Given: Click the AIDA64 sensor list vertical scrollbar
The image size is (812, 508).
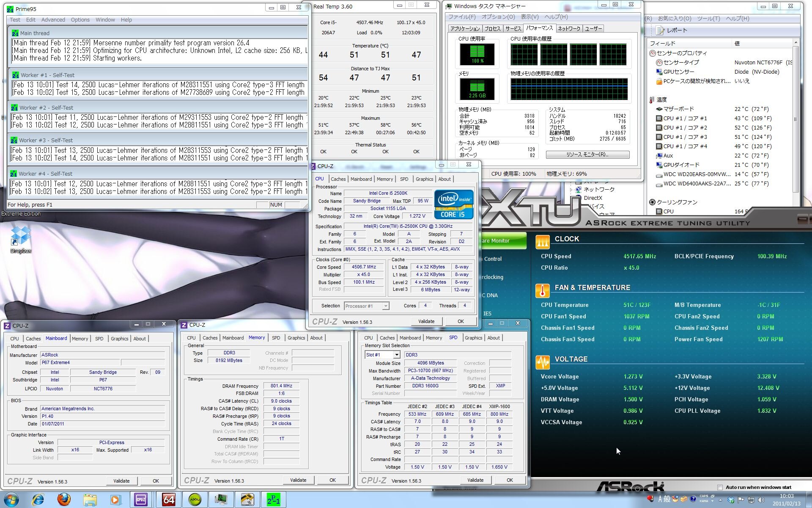Looking at the screenshot, I should (796, 119).
